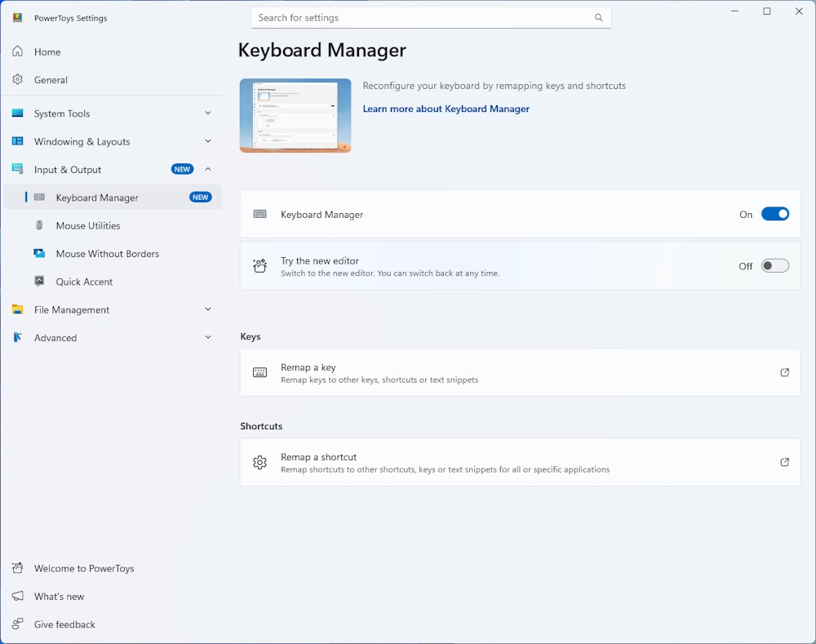Viewport: 816px width, 644px height.
Task: Open external link icon for Remap a shortcut
Action: click(784, 463)
